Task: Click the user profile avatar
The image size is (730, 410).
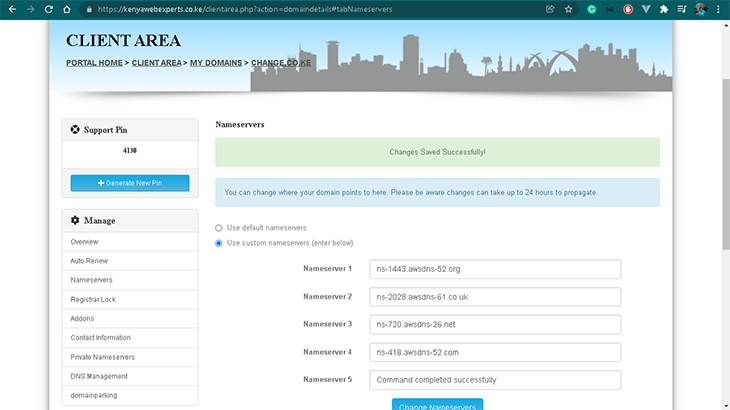Action: pos(700,9)
